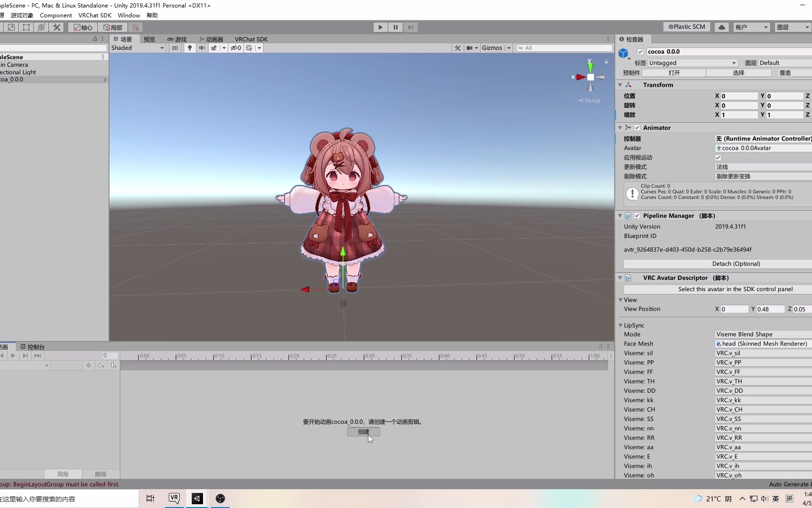Expand cocoa_0.0.0 prefab arrow in Hierarchy

click(105, 79)
